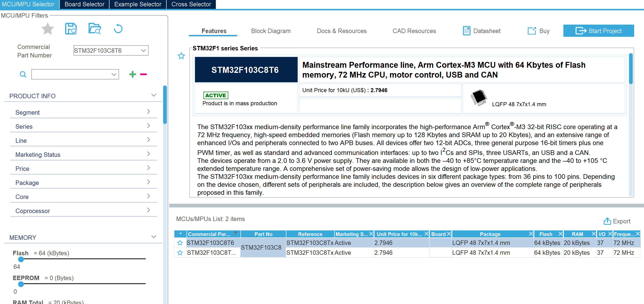Open Commercial Part Number dropdown
This screenshot has height=304, width=644.
point(143,50)
